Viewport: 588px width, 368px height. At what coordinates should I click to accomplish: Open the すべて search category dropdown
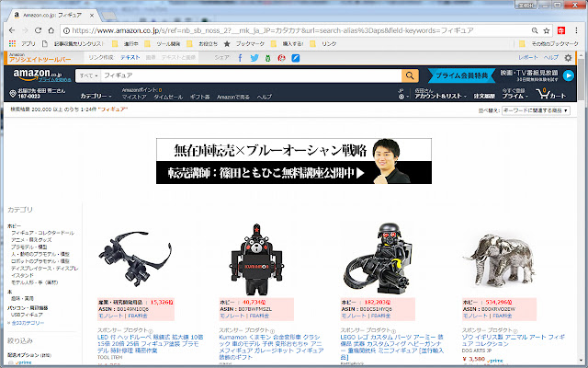click(x=88, y=75)
